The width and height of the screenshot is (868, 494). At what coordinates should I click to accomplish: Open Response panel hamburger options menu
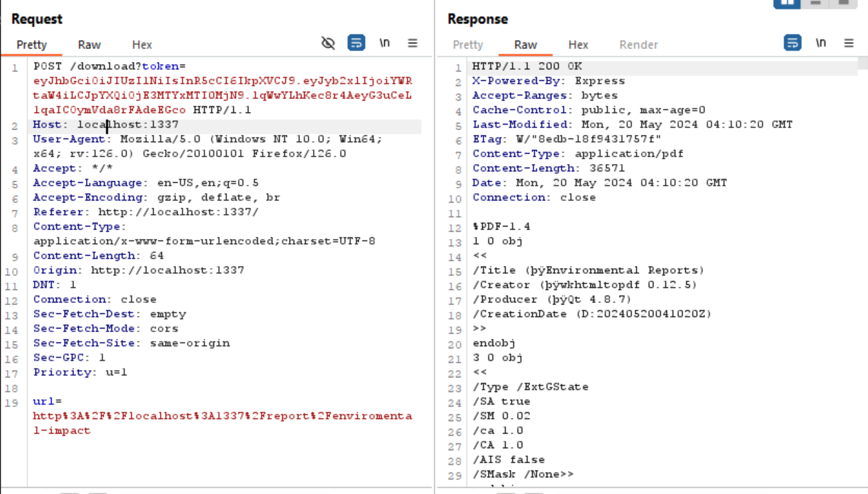[849, 43]
